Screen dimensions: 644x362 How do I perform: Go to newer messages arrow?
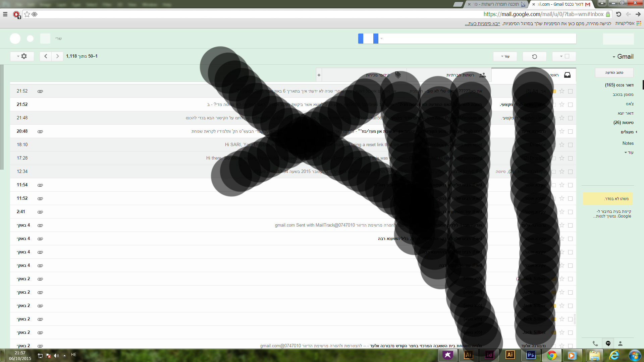coord(57,56)
